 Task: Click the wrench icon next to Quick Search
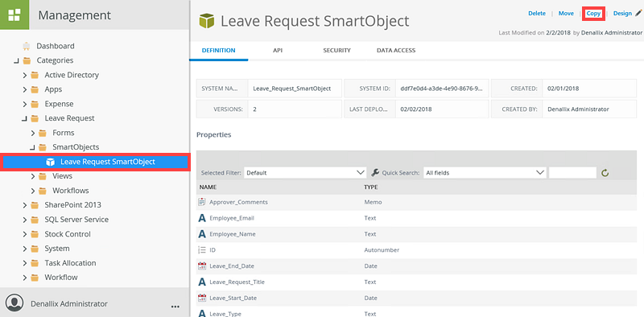(x=374, y=172)
